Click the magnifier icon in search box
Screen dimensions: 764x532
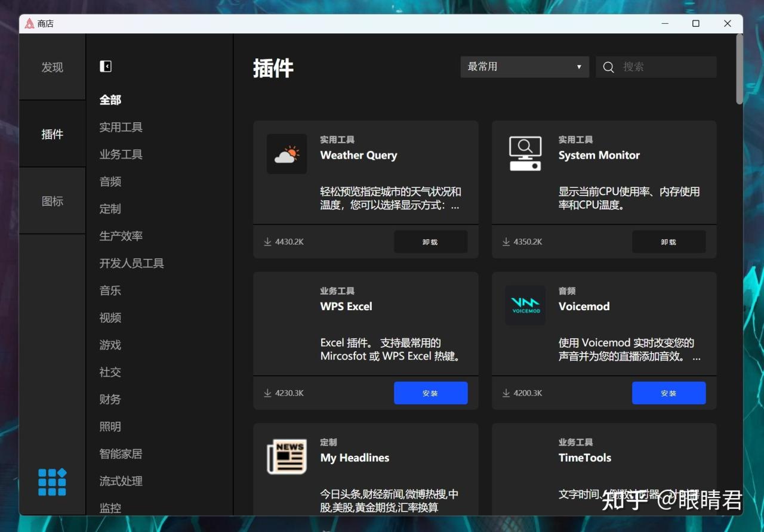pyautogui.click(x=608, y=67)
